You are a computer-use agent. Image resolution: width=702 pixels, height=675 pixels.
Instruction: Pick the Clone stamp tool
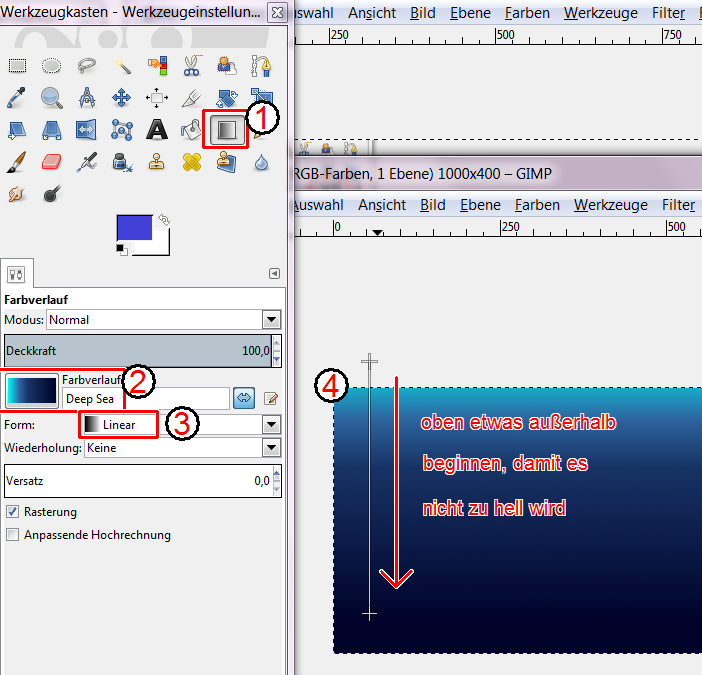coord(157,162)
